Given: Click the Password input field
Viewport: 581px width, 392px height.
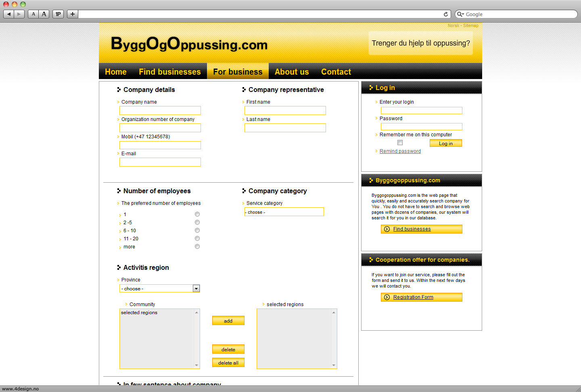Looking at the screenshot, I should tap(422, 127).
